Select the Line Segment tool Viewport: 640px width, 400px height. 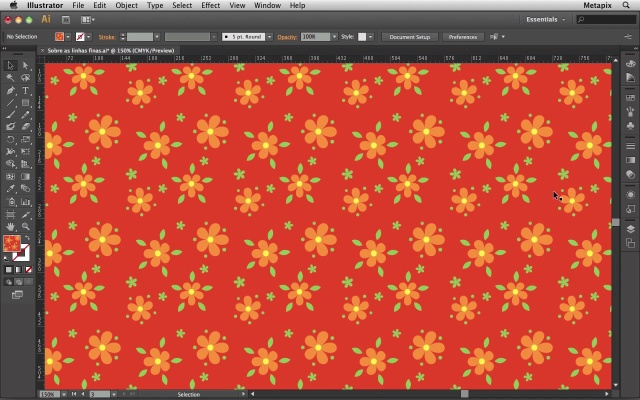point(10,102)
